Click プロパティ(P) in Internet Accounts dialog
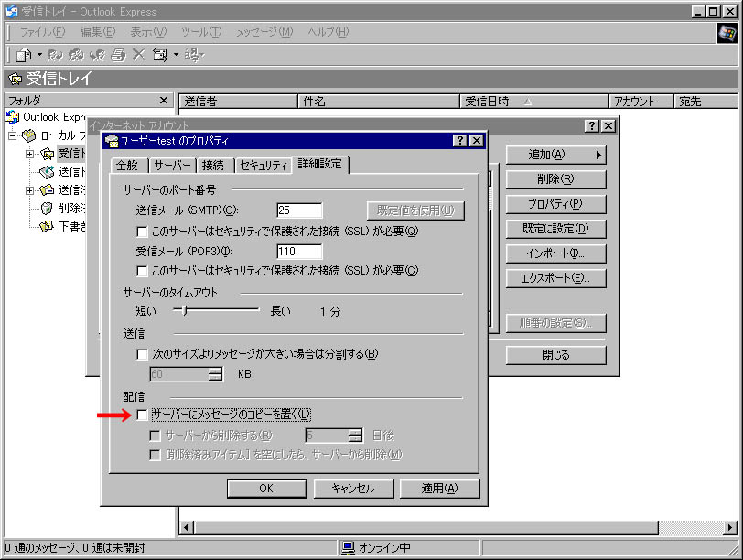 coord(555,204)
